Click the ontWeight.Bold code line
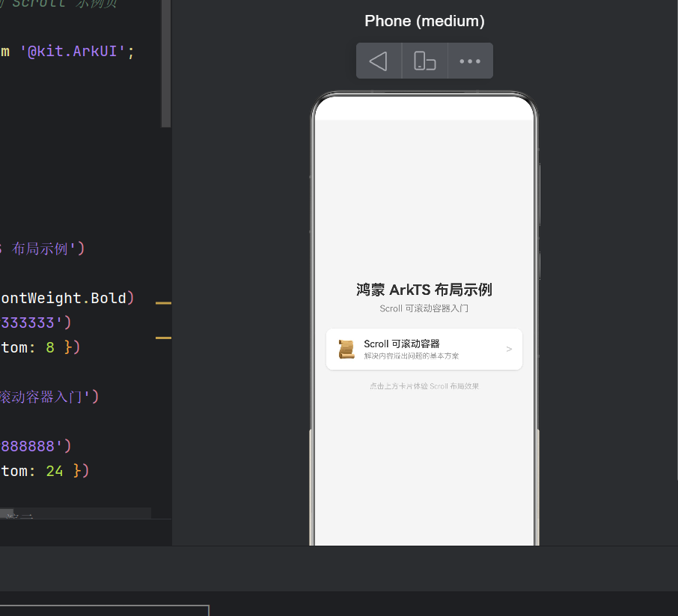 [67, 298]
